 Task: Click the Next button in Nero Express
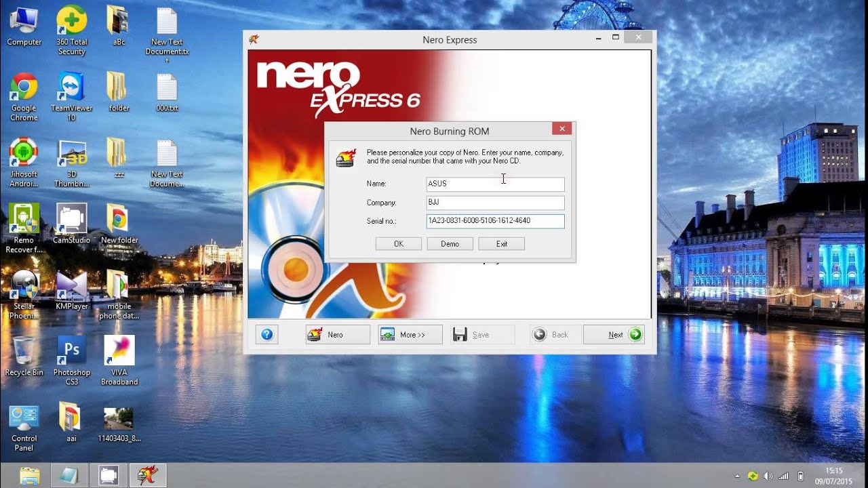614,334
